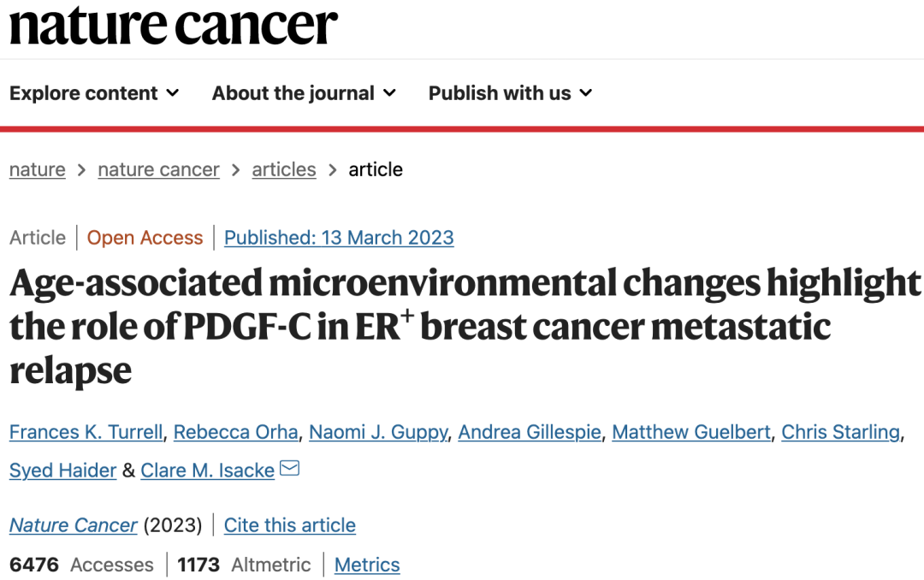Click the Published: 13 March 2023 link

coord(339,238)
